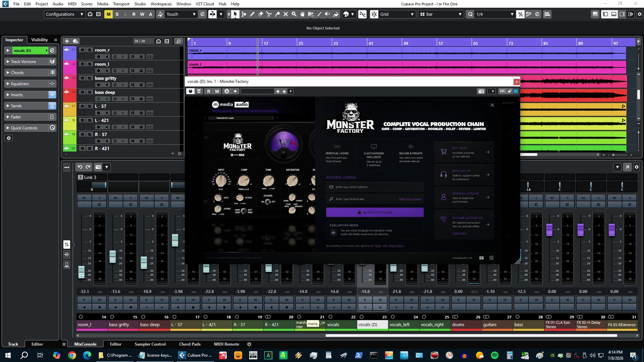The height and width of the screenshot is (362, 644).
Task: Open Chrome from the Windows taskbar
Action: click(x=72, y=355)
